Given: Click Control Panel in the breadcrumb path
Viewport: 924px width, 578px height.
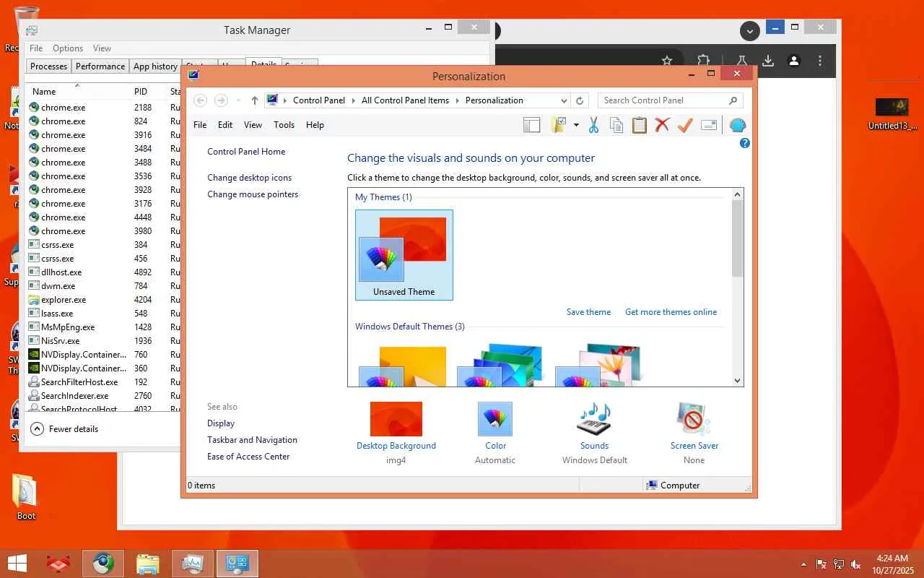Looking at the screenshot, I should pos(319,100).
